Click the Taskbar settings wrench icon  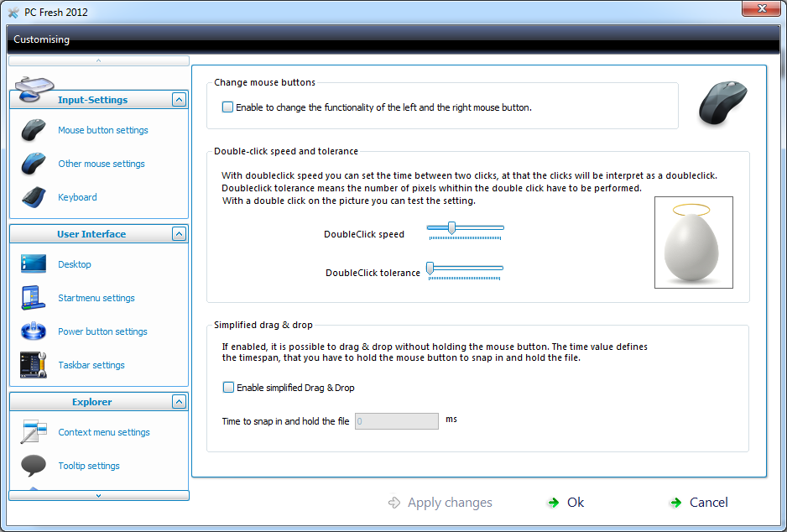[34, 365]
